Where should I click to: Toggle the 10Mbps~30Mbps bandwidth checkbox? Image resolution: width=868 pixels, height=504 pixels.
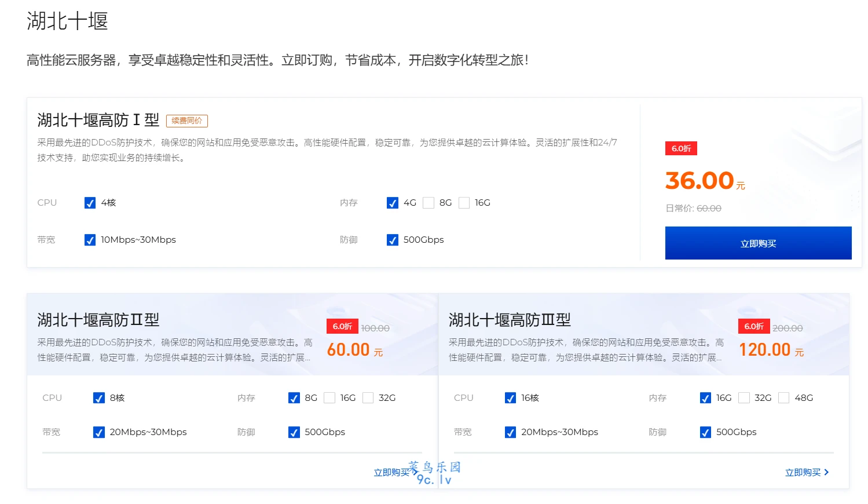[x=90, y=240]
